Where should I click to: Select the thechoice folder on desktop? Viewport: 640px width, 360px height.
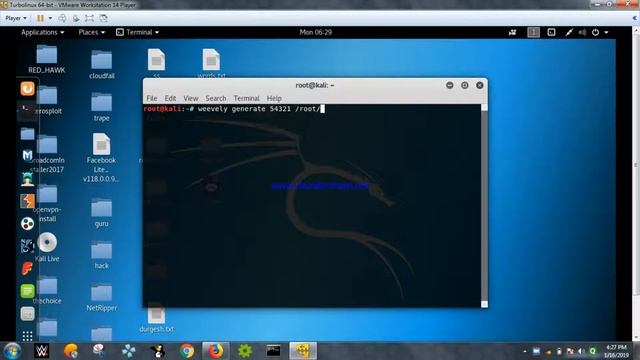tap(47, 291)
